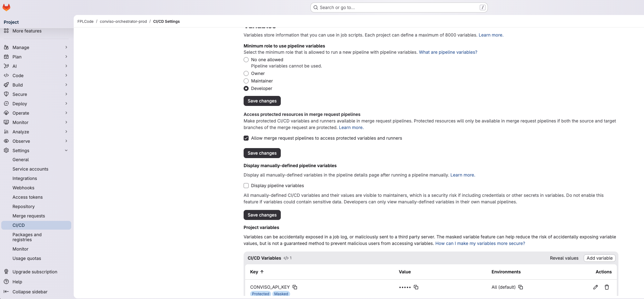
Task: Click the Plan calendar icon
Action: coord(6,57)
